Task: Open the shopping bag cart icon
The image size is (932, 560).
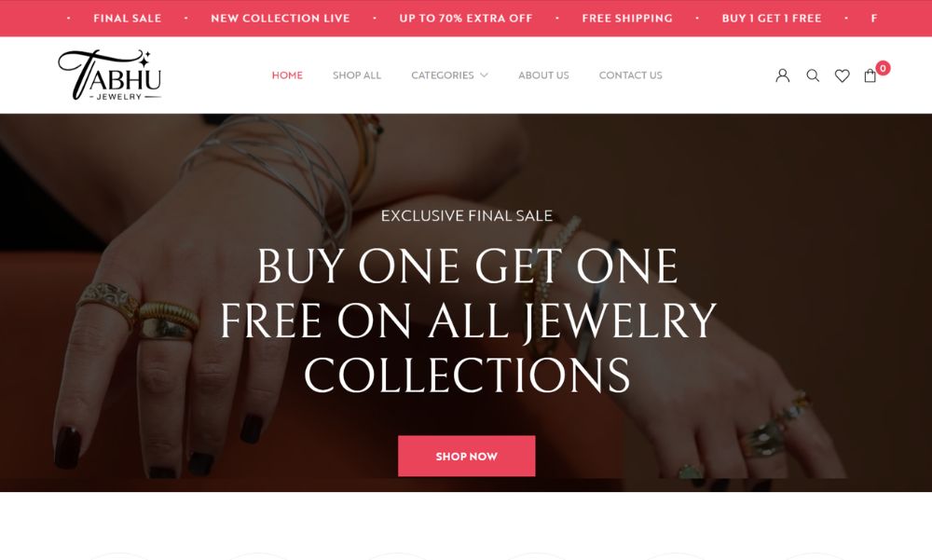Action: pos(870,75)
